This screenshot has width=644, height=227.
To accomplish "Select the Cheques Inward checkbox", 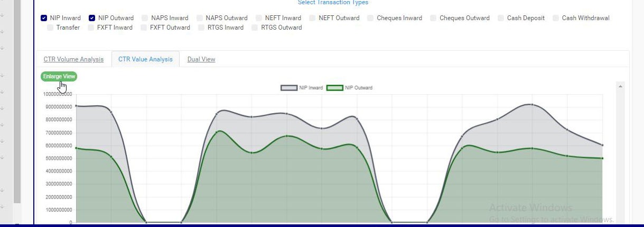I will coord(371,18).
